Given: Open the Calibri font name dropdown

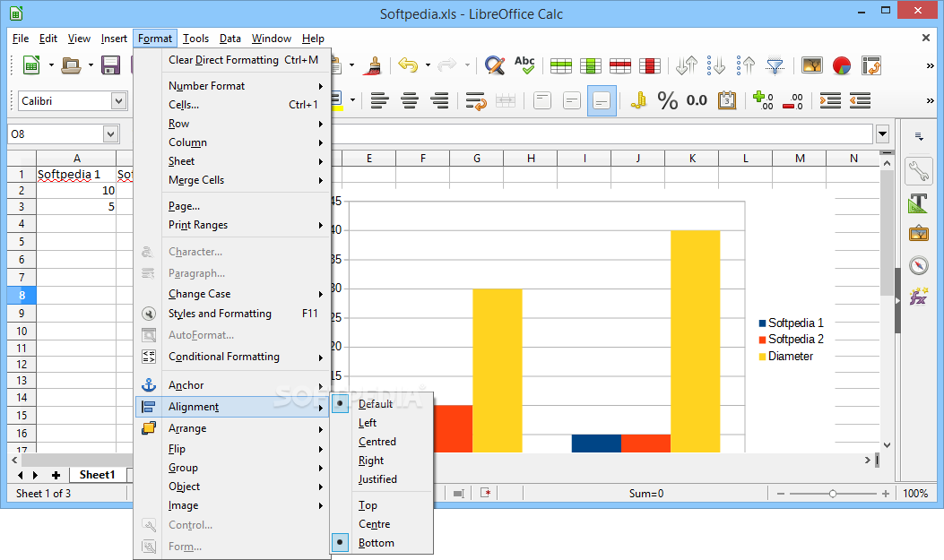Looking at the screenshot, I should 118,101.
